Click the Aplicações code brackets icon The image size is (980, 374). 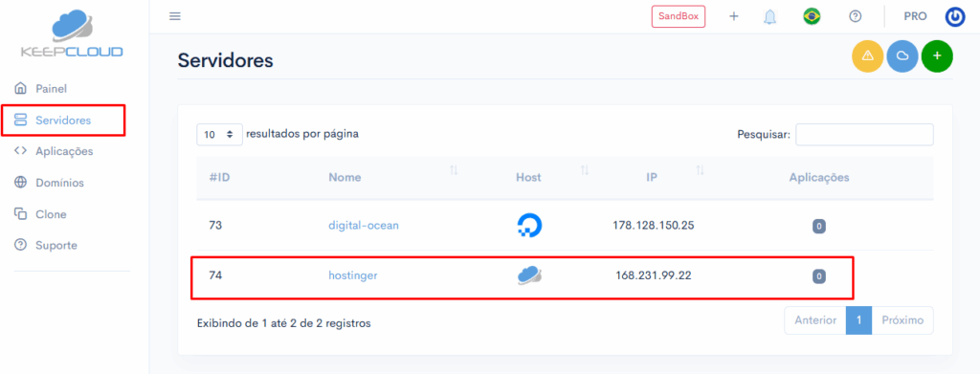click(x=21, y=150)
